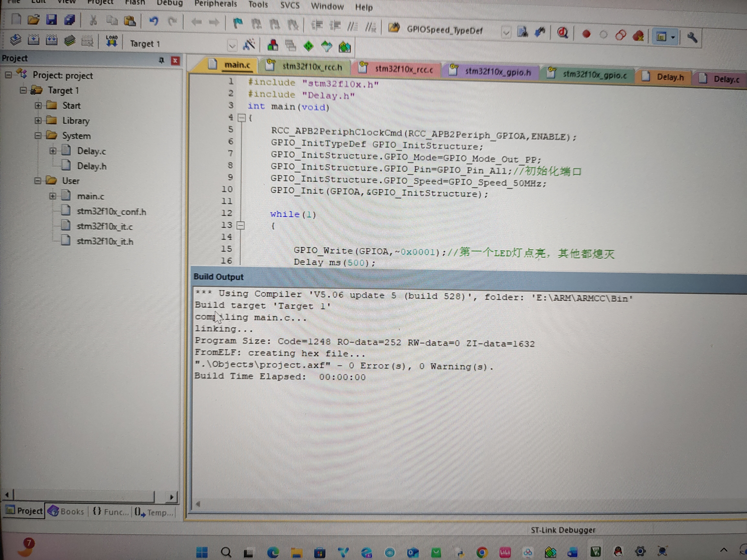Pin the Project panel
Screen dimensions: 747x560
[161, 60]
